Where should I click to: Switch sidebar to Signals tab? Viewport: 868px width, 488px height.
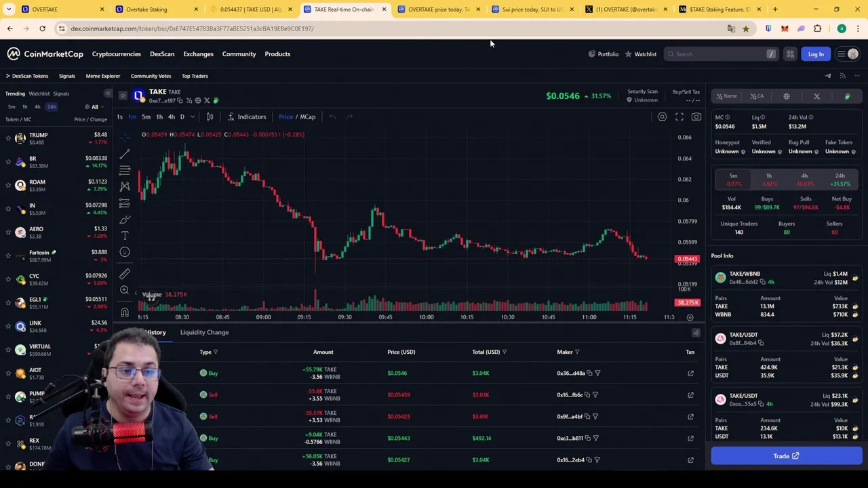click(x=61, y=94)
